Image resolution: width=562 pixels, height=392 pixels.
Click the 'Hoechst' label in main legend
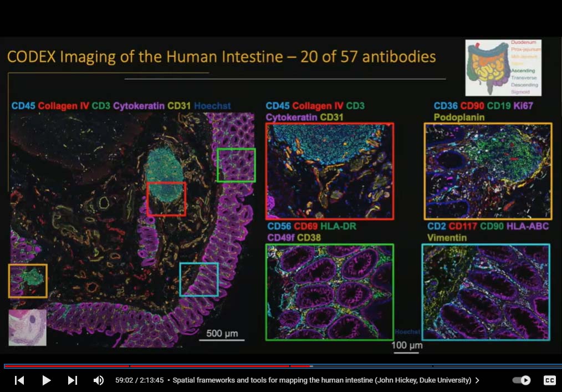(212, 106)
